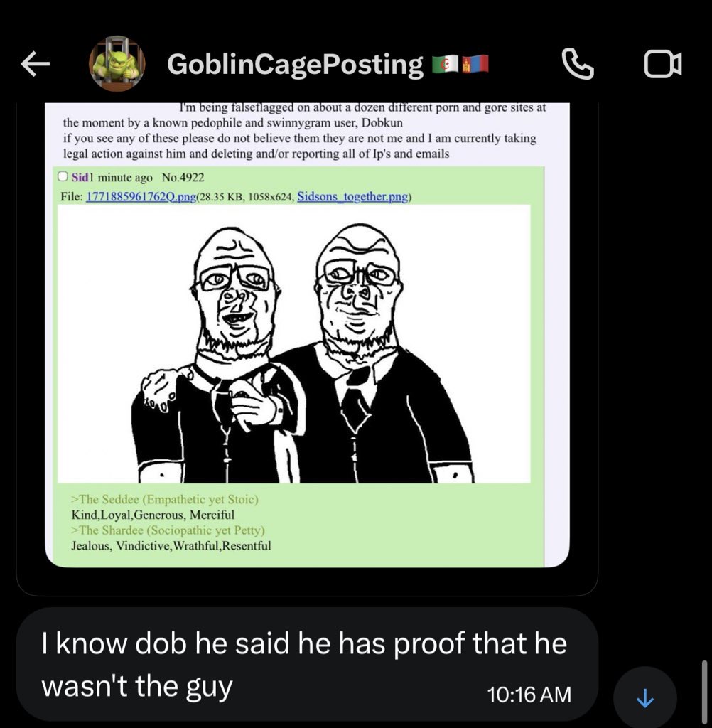The height and width of the screenshot is (728, 712).
Task: Tap '>The Seddee' greentext line
Action: [x=164, y=499]
